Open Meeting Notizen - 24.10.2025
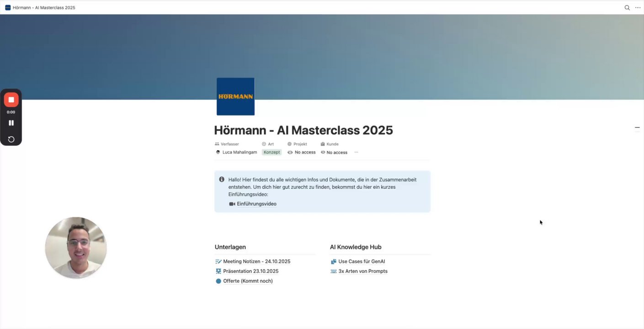The width and height of the screenshot is (644, 329). coord(257,261)
